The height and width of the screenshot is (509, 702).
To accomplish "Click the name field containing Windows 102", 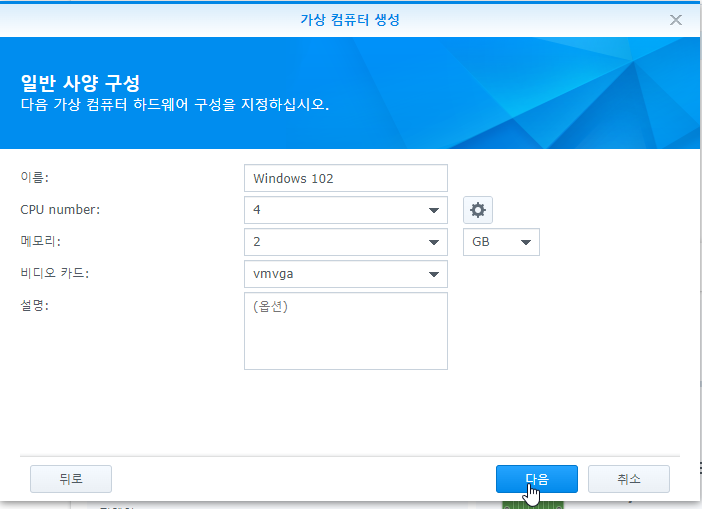I will 346,178.
